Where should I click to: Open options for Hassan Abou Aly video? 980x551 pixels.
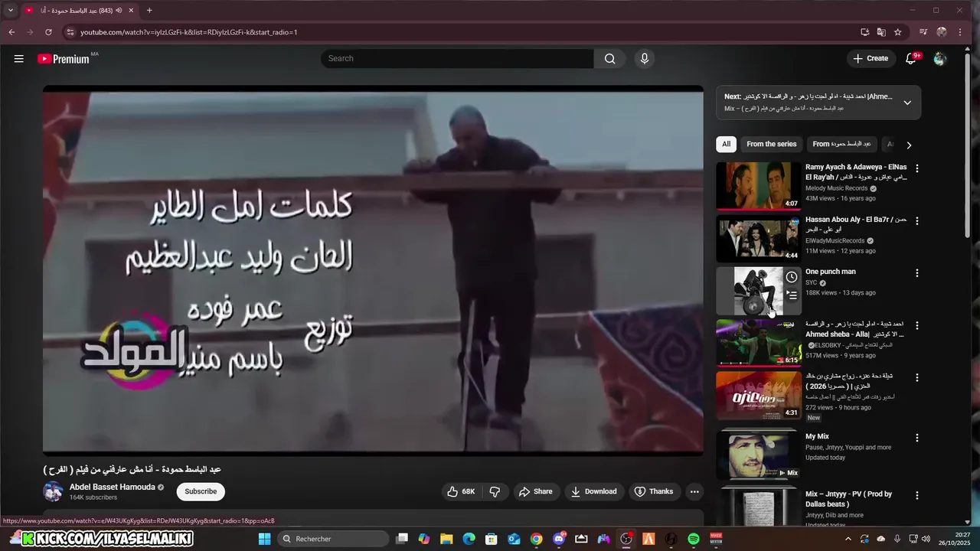(x=916, y=220)
